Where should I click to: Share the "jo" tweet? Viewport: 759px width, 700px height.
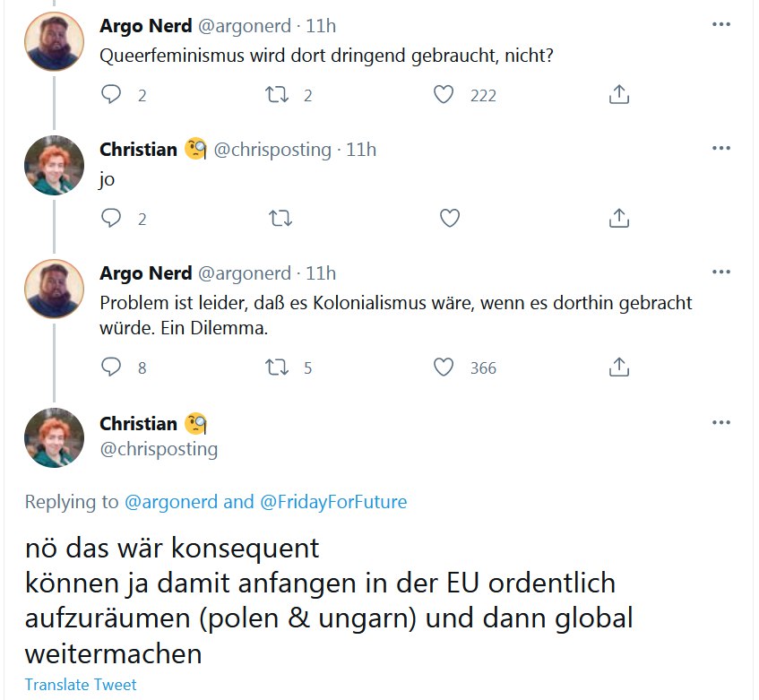pyautogui.click(x=618, y=218)
